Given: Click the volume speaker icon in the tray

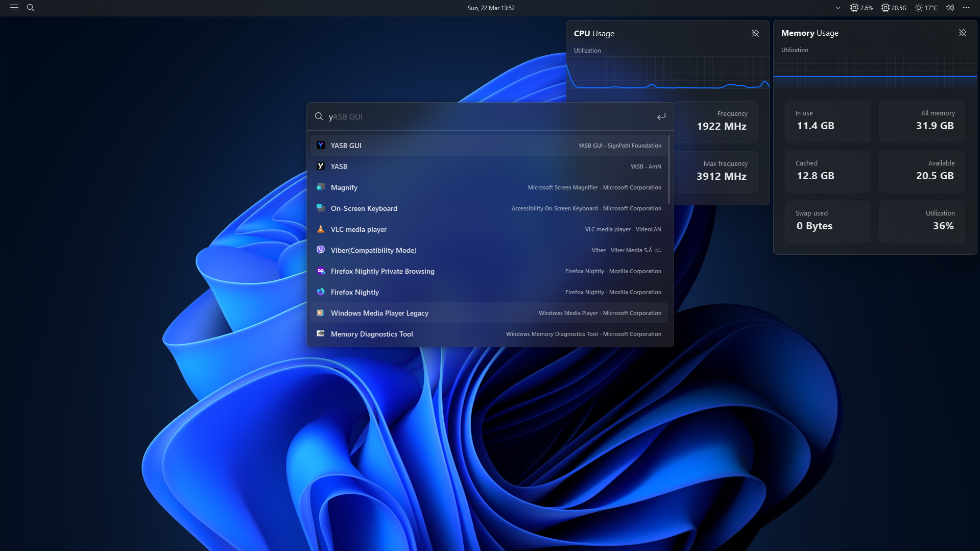Looking at the screenshot, I should coord(949,8).
